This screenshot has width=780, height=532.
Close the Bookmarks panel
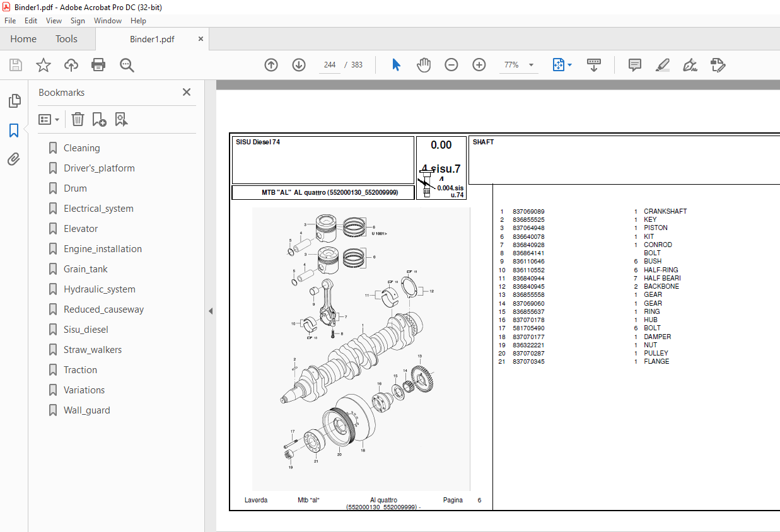[187, 92]
